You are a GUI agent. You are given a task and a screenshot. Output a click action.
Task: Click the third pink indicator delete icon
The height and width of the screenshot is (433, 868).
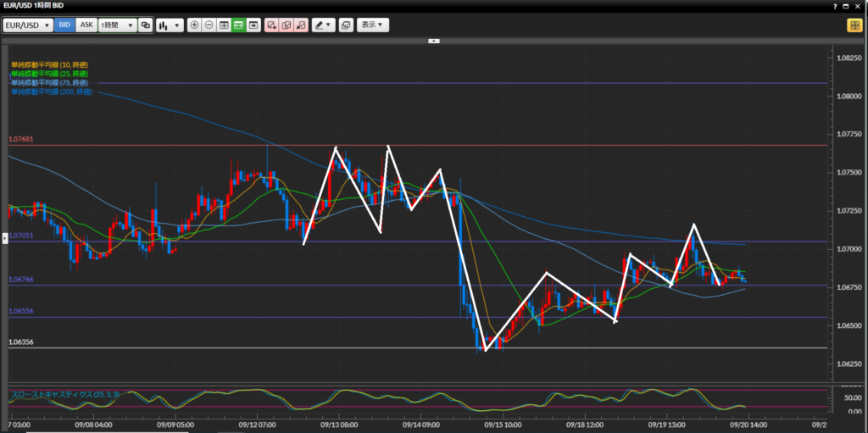coord(300,25)
